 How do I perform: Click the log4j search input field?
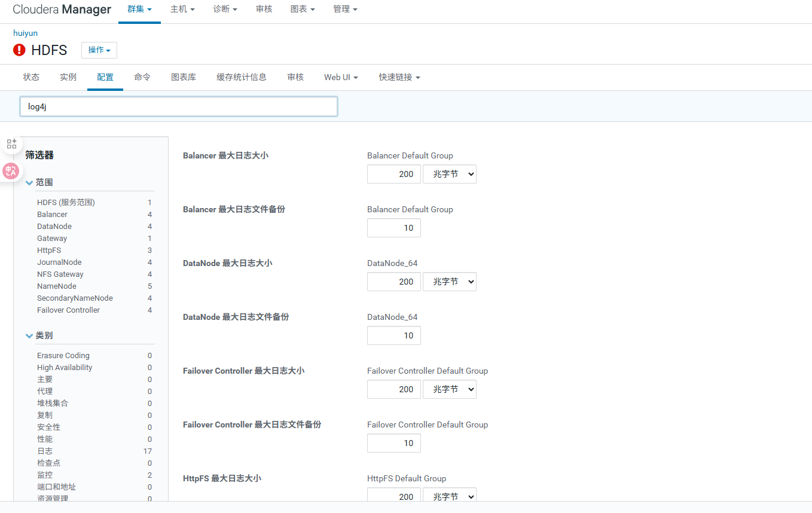pos(178,106)
